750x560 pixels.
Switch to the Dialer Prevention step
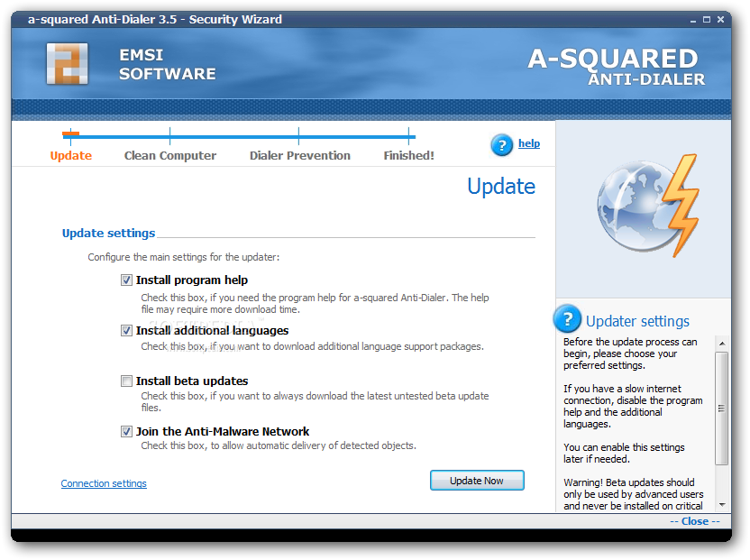[300, 155]
